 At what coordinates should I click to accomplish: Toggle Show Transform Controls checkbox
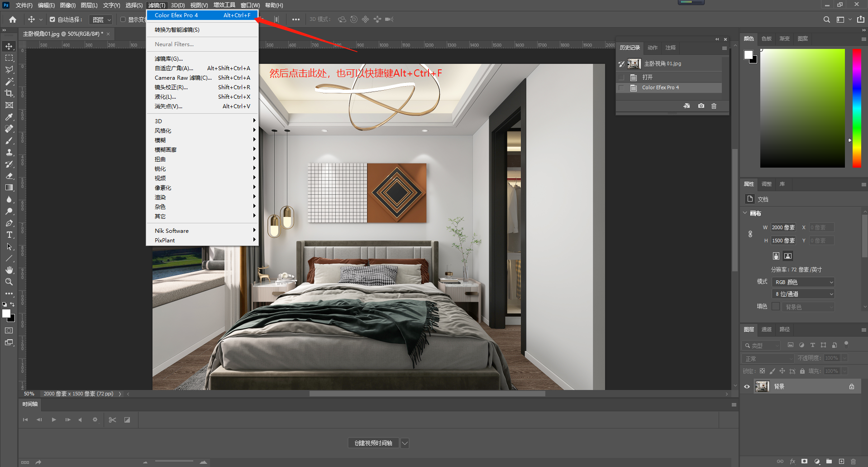(x=123, y=19)
